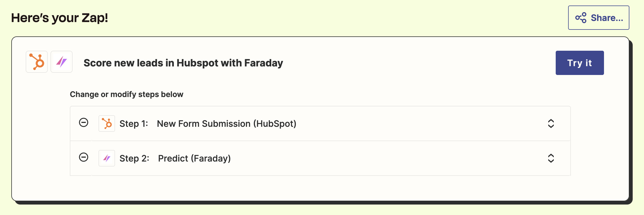644x215 pixels.
Task: Click the 'Here's your Zap!' heading
Action: [x=60, y=18]
